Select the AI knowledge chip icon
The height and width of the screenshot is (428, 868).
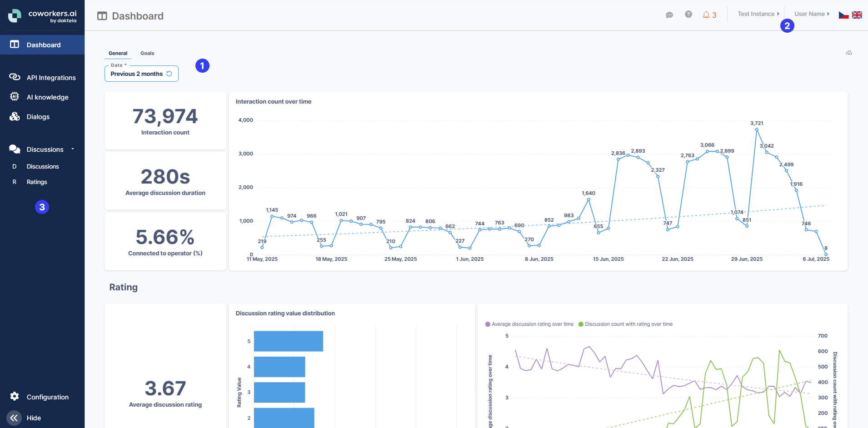pos(14,97)
